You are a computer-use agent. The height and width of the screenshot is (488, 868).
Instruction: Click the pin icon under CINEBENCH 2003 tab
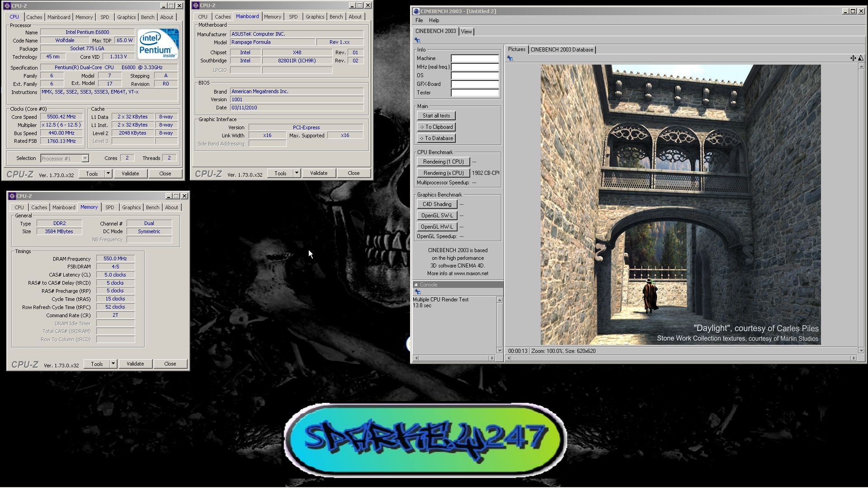pyautogui.click(x=417, y=41)
